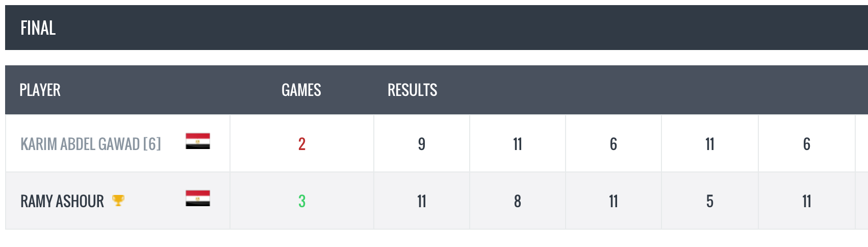Click the Egypt flag beside Ramy Ashour
868x247 pixels.
pos(198,198)
